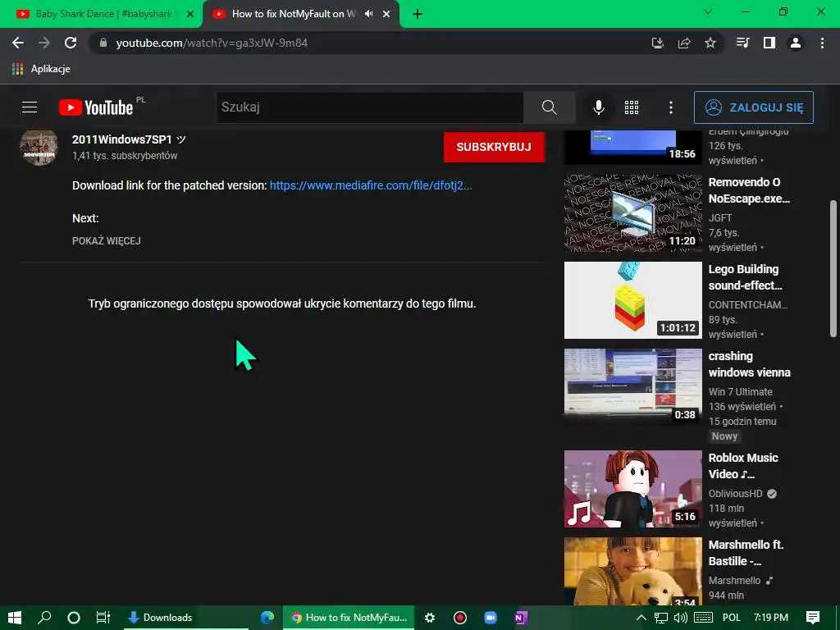Open the red recorder app on taskbar
This screenshot has width=840, height=630.
(x=459, y=618)
